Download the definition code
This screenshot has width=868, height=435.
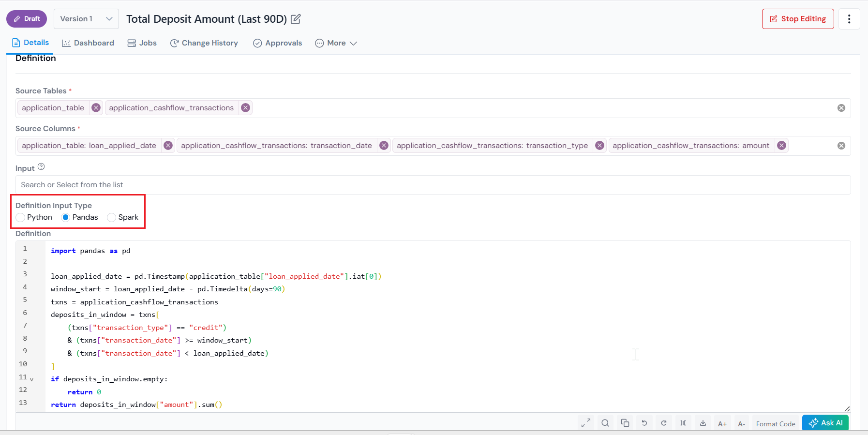pyautogui.click(x=703, y=423)
